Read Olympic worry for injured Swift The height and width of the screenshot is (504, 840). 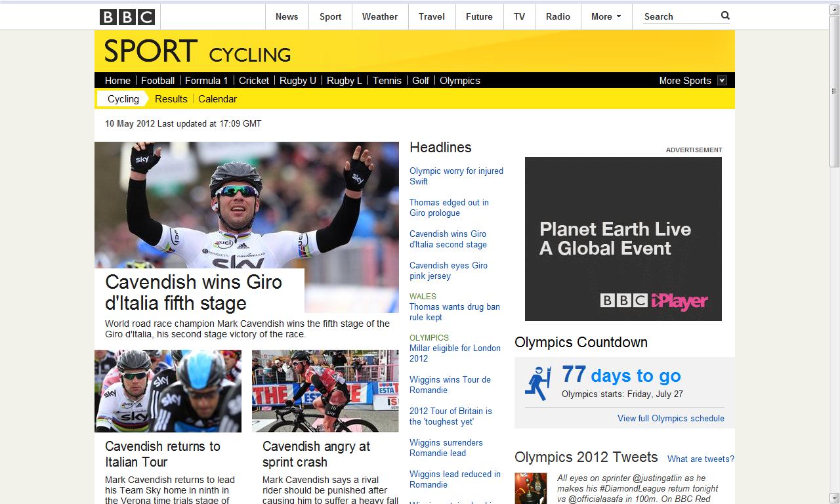456,176
